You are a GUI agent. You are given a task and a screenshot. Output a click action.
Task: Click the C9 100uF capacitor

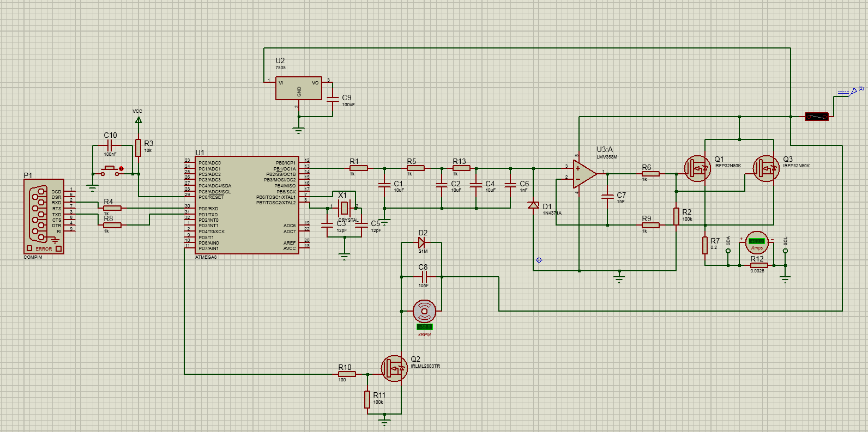click(332, 99)
